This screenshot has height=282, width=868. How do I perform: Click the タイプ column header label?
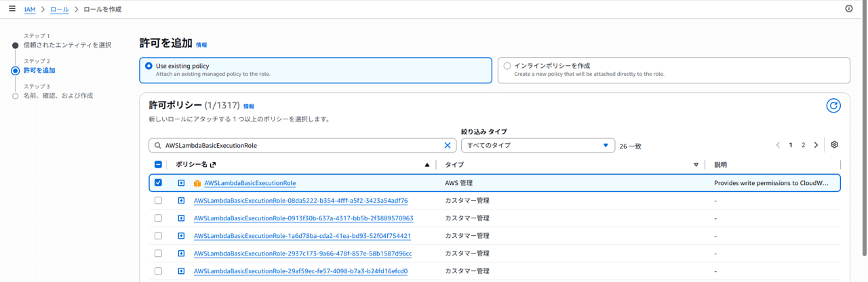(x=454, y=165)
